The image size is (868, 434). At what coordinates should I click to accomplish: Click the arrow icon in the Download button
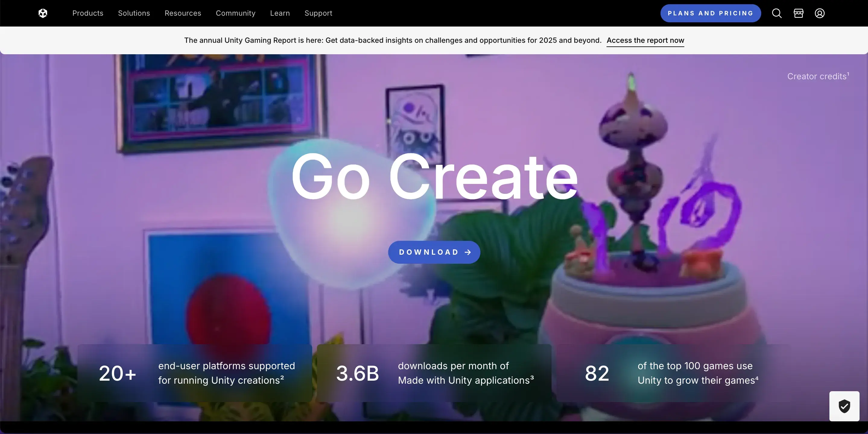click(x=468, y=252)
